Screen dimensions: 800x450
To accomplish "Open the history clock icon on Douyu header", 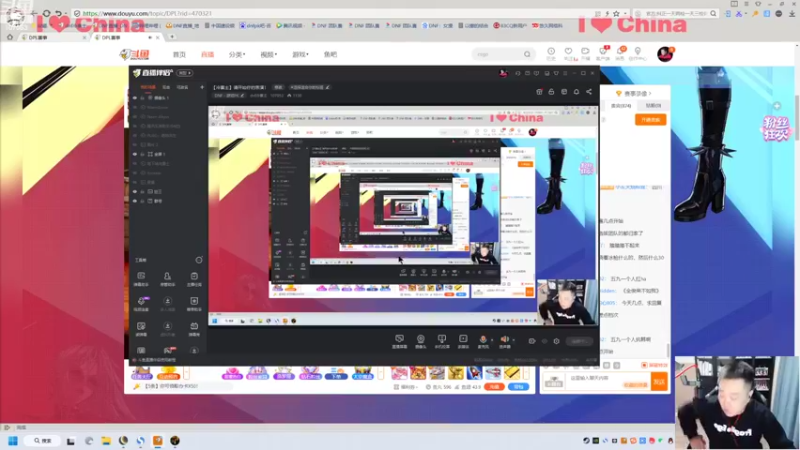I will (551, 53).
